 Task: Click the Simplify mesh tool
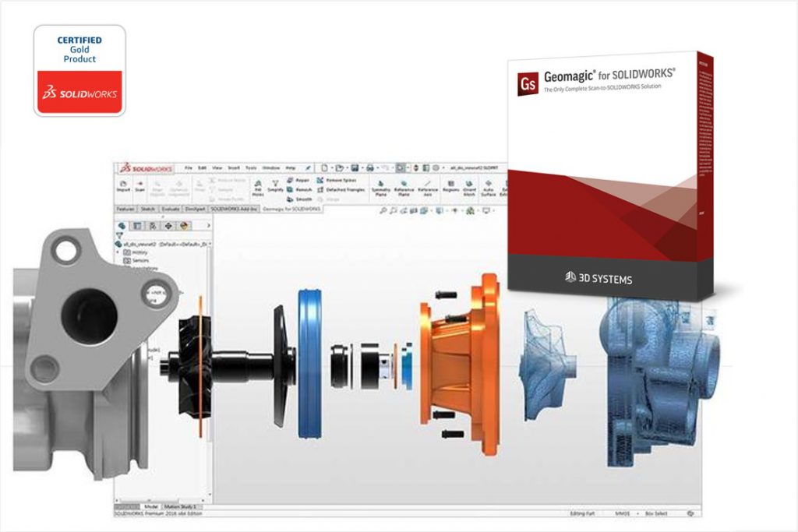pyautogui.click(x=275, y=186)
